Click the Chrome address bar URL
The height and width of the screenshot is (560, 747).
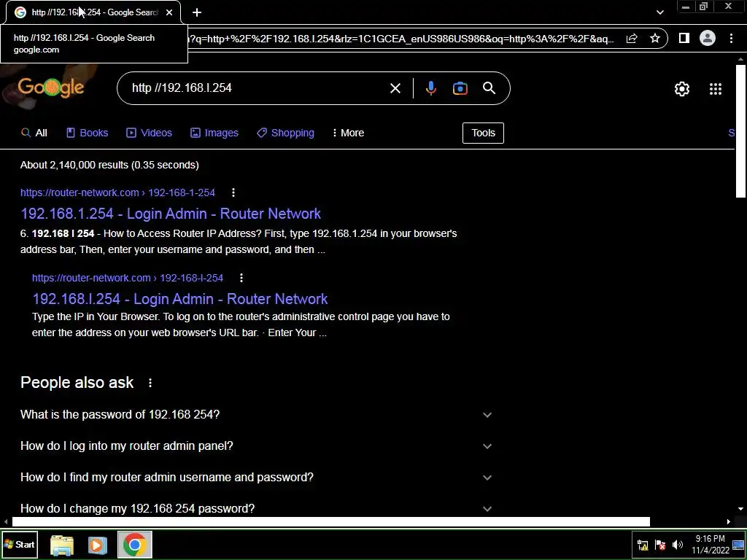[x=403, y=39]
